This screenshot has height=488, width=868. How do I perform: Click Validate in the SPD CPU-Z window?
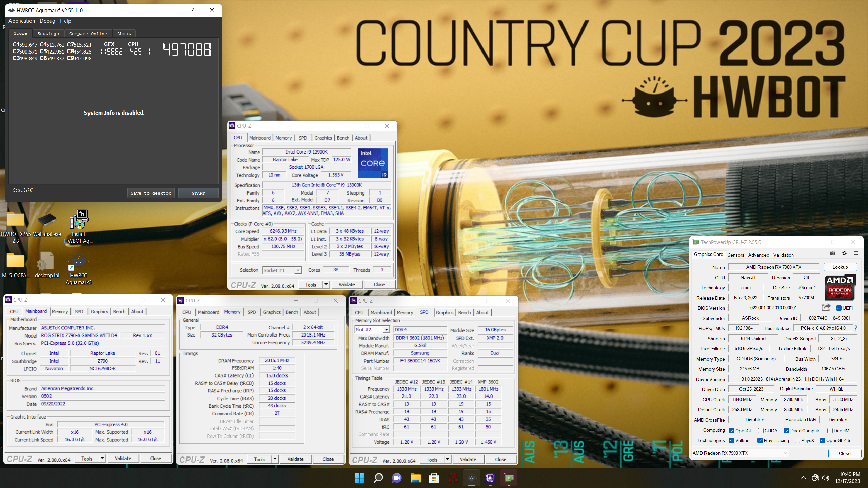(x=468, y=459)
